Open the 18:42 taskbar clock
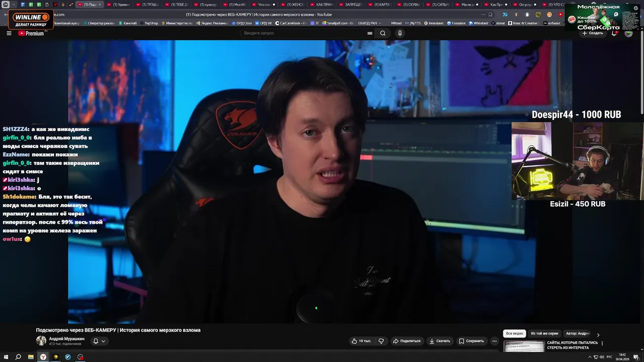 (x=622, y=356)
